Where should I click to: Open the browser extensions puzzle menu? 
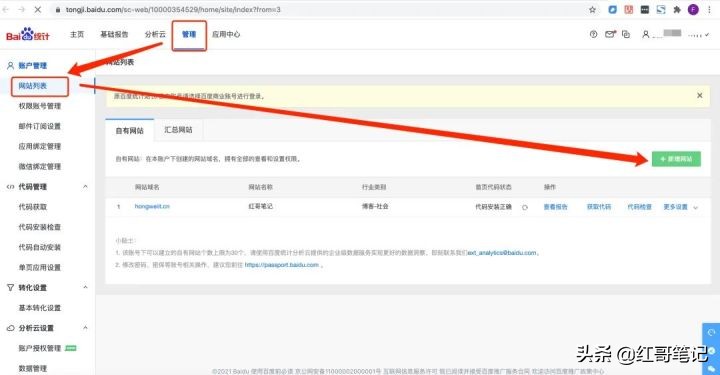point(677,10)
